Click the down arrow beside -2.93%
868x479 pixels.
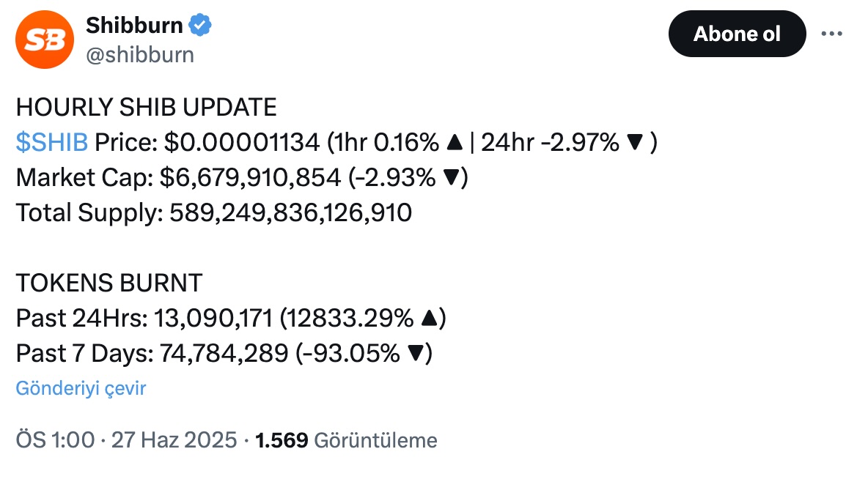[451, 177]
